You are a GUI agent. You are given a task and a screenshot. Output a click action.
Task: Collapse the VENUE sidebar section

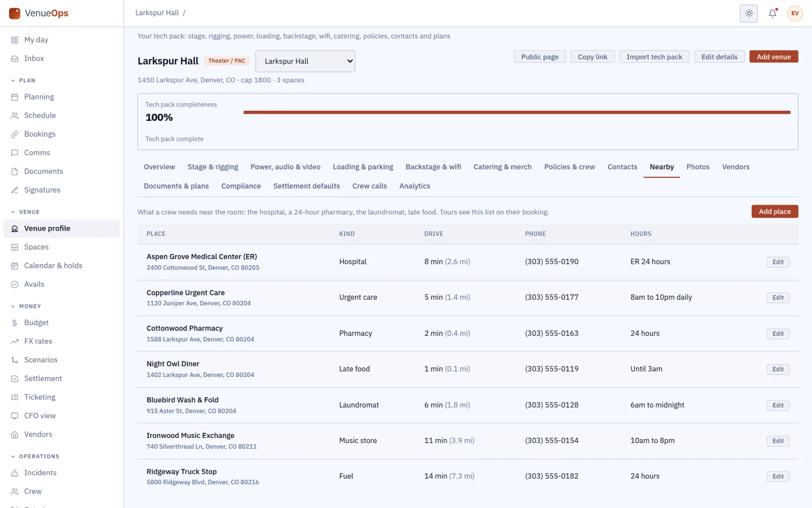[x=25, y=212]
